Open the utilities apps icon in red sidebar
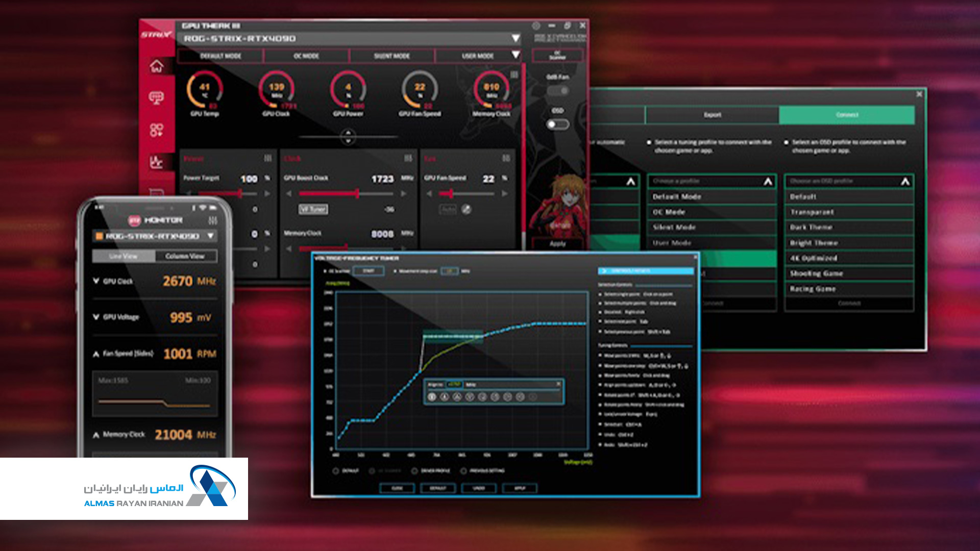This screenshot has width=980, height=551. point(156,130)
